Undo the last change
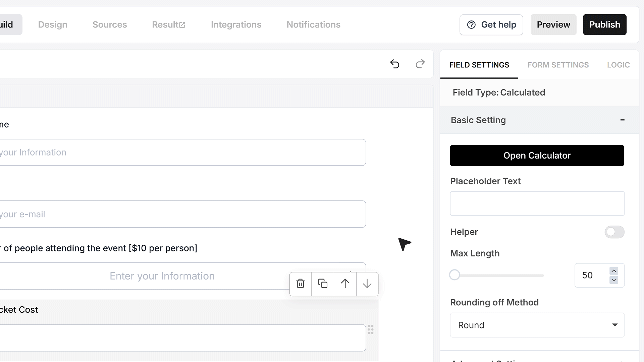The height and width of the screenshot is (362, 644). click(x=395, y=64)
